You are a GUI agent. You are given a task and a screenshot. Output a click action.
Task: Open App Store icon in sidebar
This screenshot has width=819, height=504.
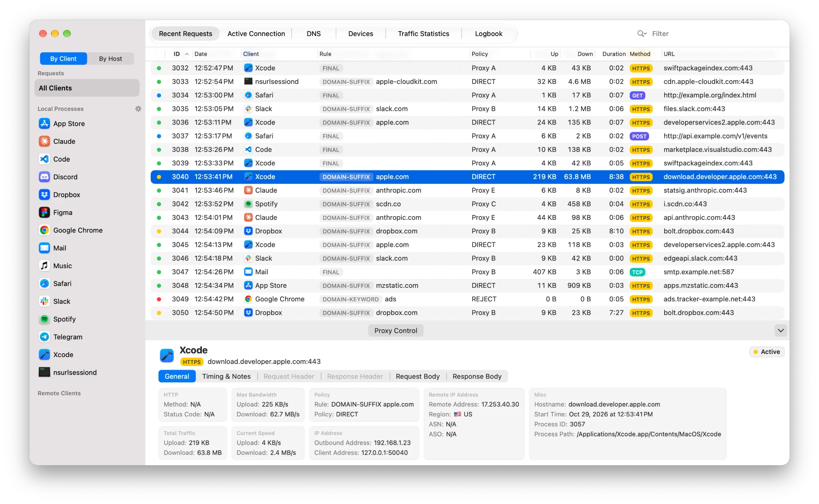pos(44,124)
